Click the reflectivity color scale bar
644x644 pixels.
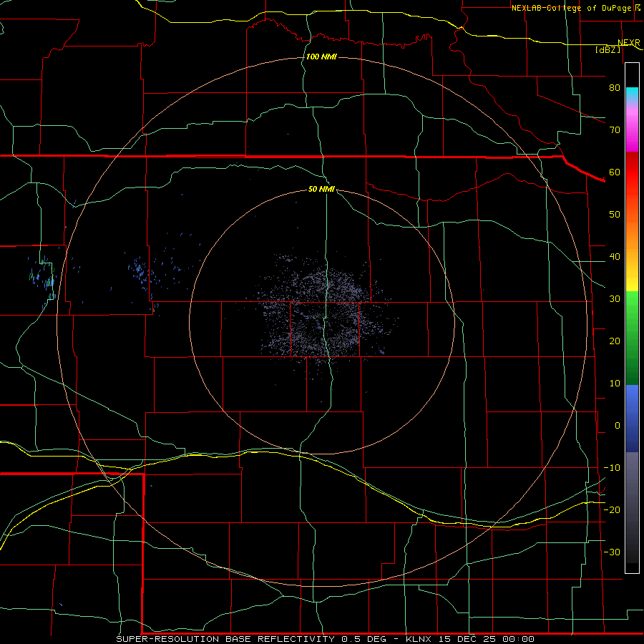tap(632, 318)
